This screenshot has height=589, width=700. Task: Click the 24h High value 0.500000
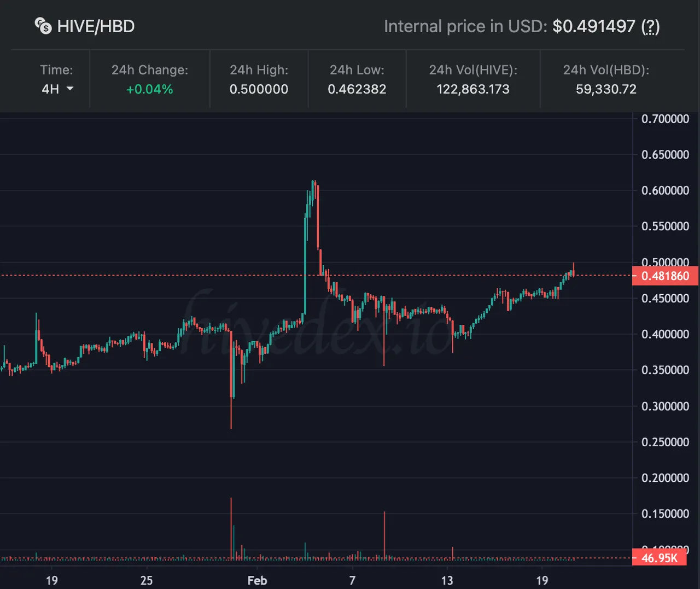(x=259, y=89)
